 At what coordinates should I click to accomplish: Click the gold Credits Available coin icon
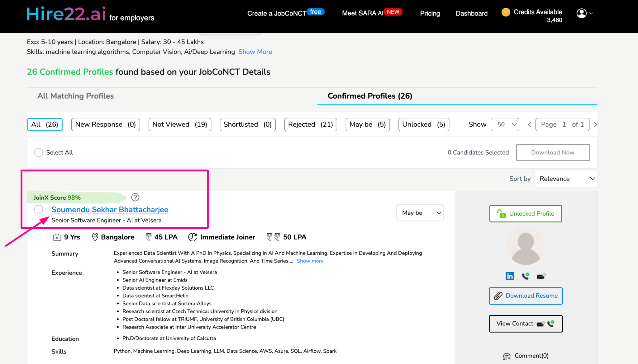coord(506,12)
